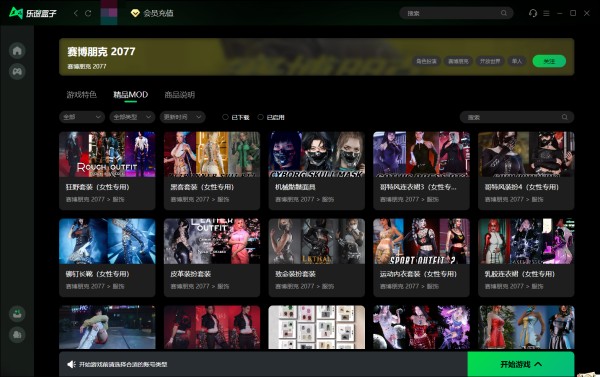Click the diamond 会员充值 membership icon
Image resolution: width=600 pixels, height=377 pixels.
pyautogui.click(x=135, y=13)
